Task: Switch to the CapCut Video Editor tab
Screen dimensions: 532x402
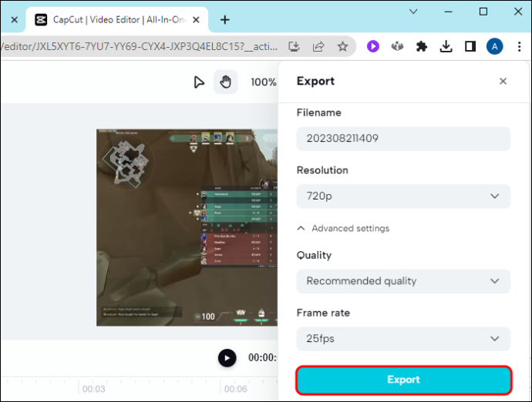Action: pyautogui.click(x=117, y=20)
